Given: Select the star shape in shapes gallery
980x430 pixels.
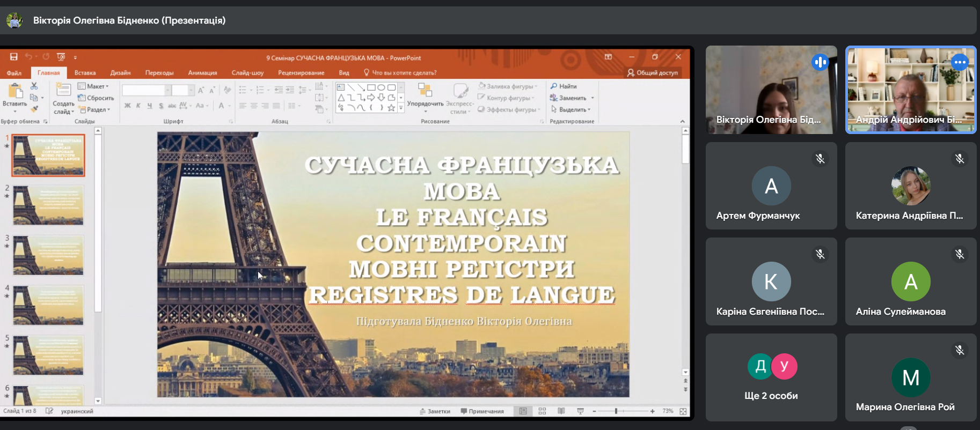Looking at the screenshot, I should coord(391,108).
